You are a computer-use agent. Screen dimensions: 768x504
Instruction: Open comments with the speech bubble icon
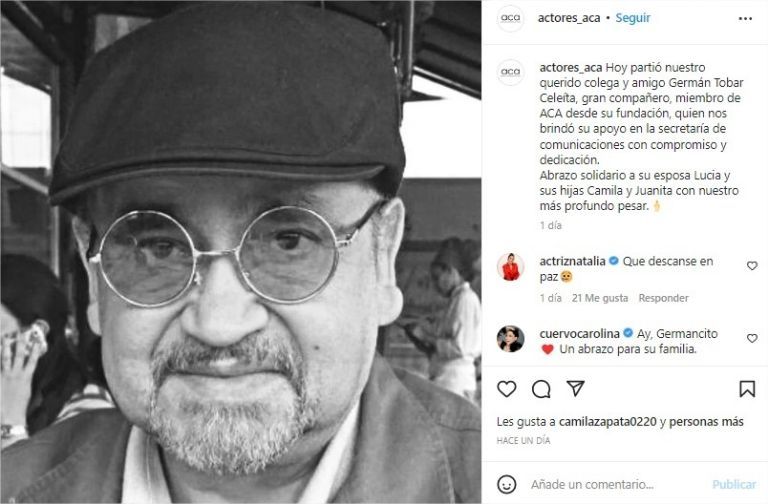tap(541, 389)
